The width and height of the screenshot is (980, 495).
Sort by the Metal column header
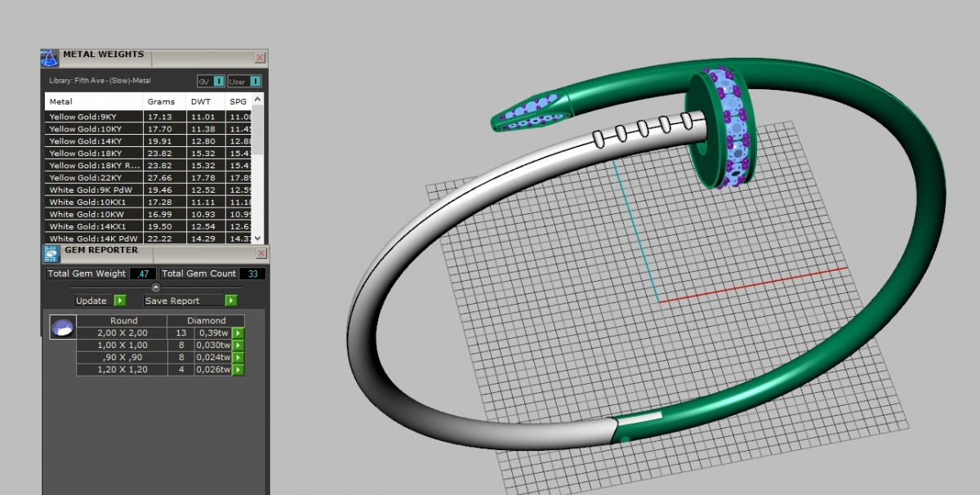pyautogui.click(x=94, y=102)
